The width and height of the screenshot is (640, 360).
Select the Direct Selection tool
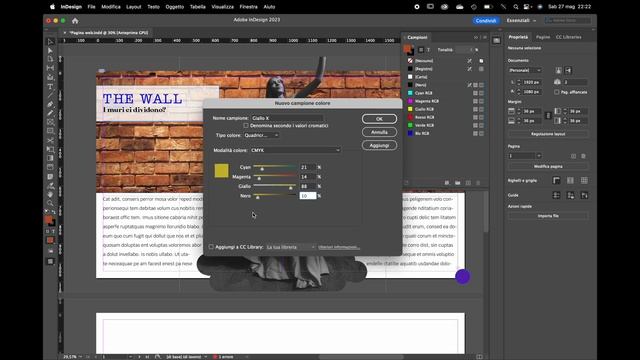pyautogui.click(x=50, y=51)
